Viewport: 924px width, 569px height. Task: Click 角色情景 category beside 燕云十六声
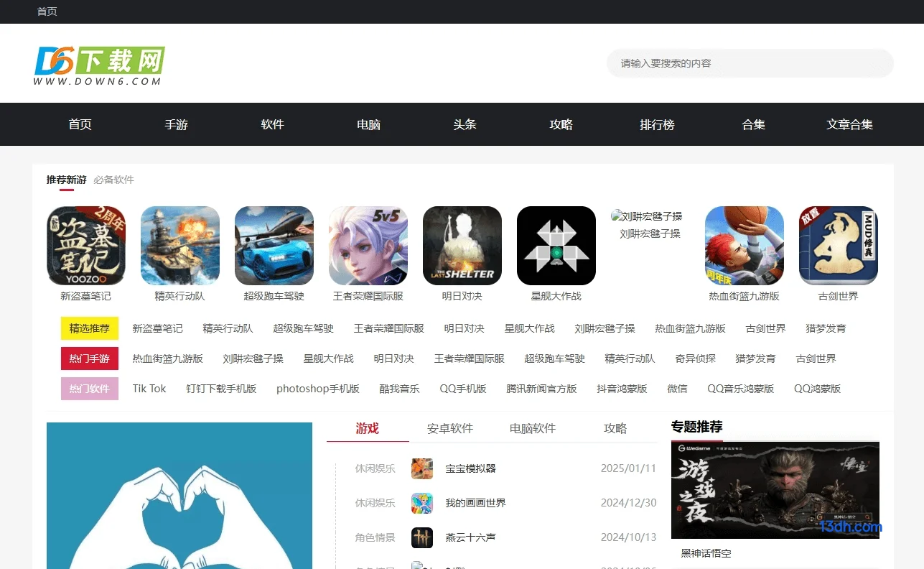pos(375,537)
